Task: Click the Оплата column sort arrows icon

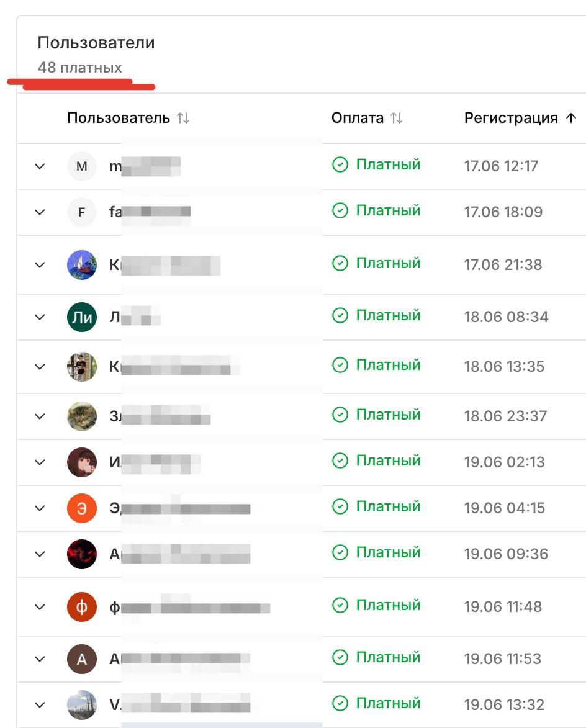Action: 397,118
